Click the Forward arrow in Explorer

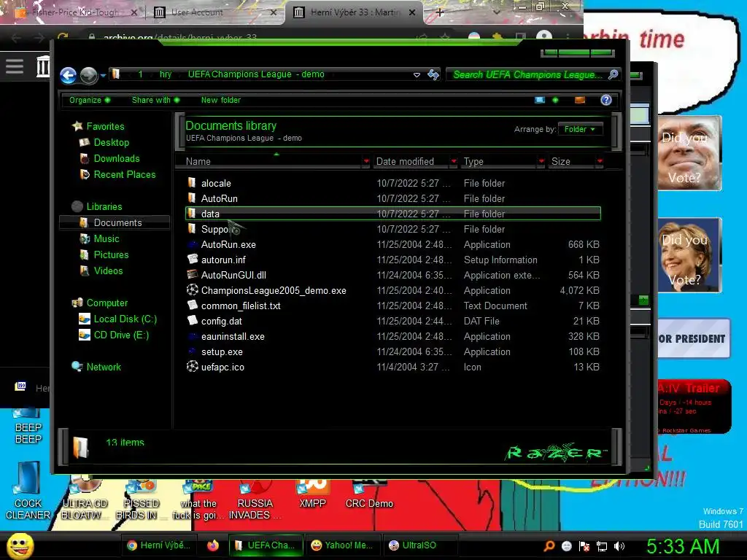coord(88,75)
